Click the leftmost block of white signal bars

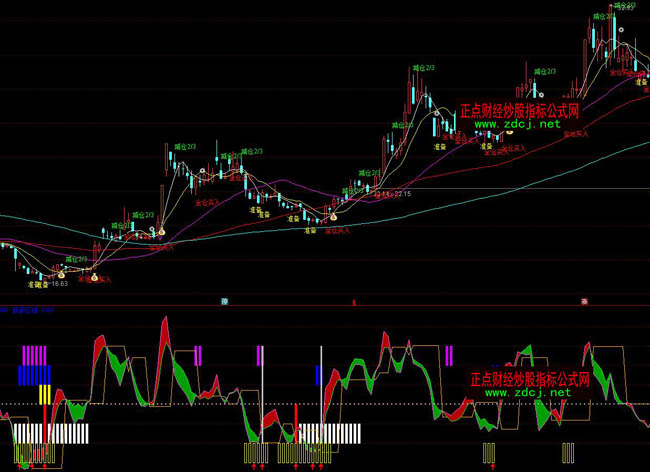click(52, 433)
